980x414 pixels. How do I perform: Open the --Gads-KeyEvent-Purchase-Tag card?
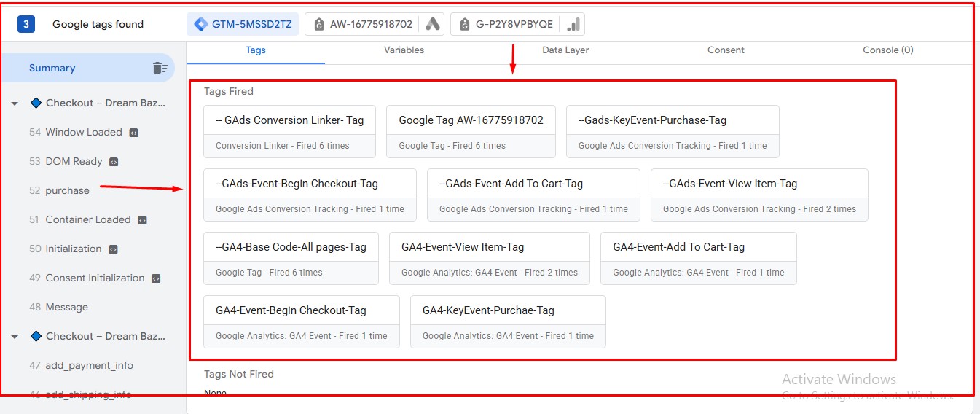(x=672, y=131)
